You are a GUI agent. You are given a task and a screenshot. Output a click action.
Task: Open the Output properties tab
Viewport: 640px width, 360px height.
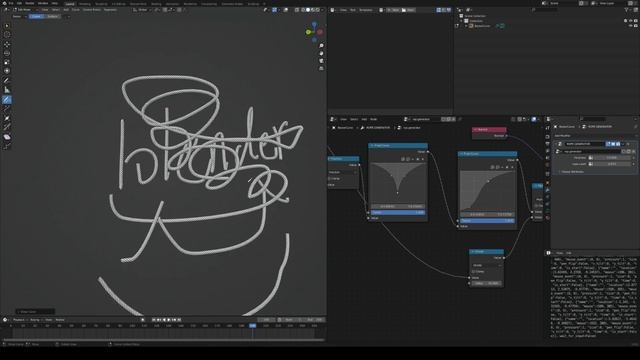[548, 143]
